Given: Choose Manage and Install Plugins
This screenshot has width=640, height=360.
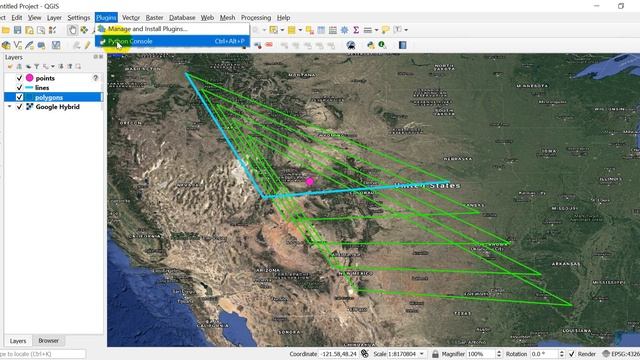Looking at the screenshot, I should (172, 29).
